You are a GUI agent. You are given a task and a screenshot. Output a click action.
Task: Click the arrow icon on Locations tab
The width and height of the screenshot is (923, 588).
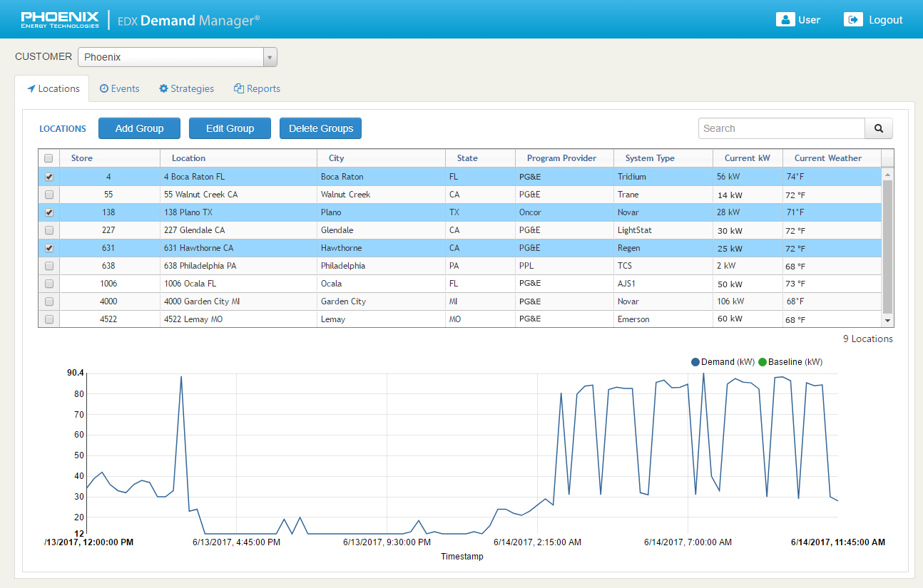pos(31,89)
